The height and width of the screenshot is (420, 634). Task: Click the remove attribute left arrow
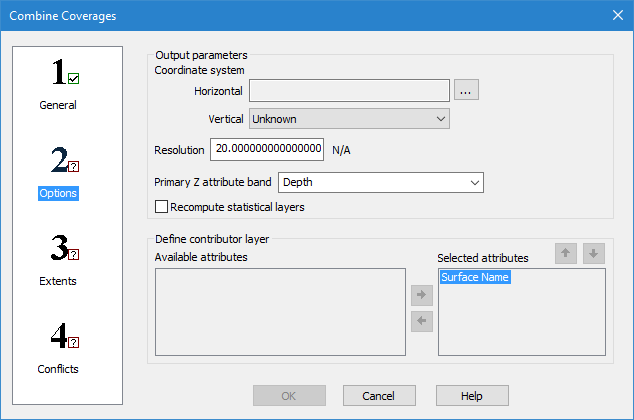point(422,320)
